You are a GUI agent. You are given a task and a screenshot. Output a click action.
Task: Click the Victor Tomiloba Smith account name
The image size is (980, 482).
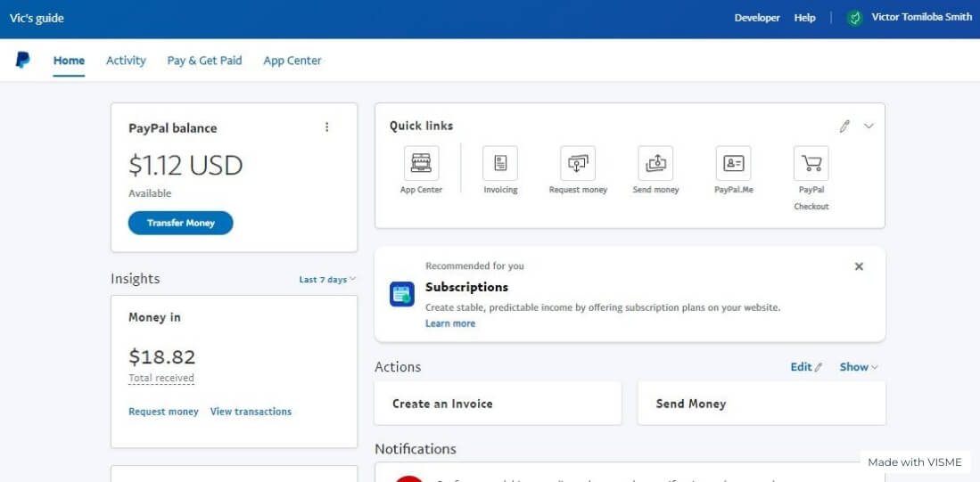point(922,18)
